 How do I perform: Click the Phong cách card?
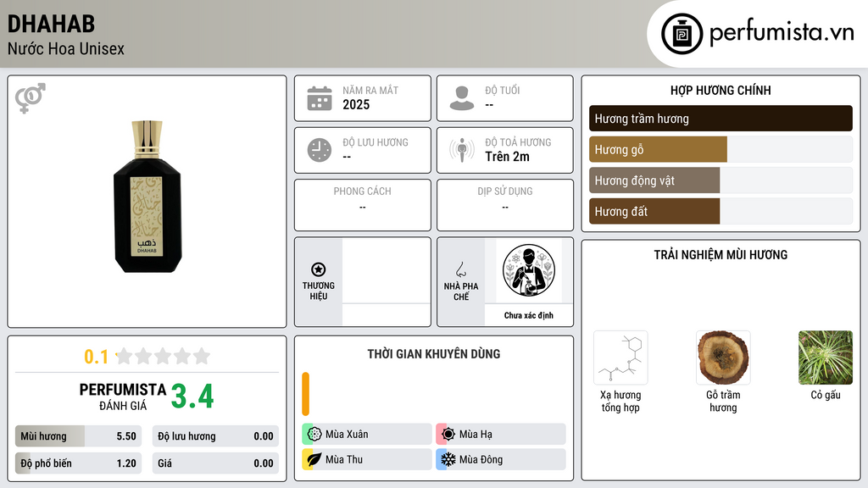(x=363, y=205)
